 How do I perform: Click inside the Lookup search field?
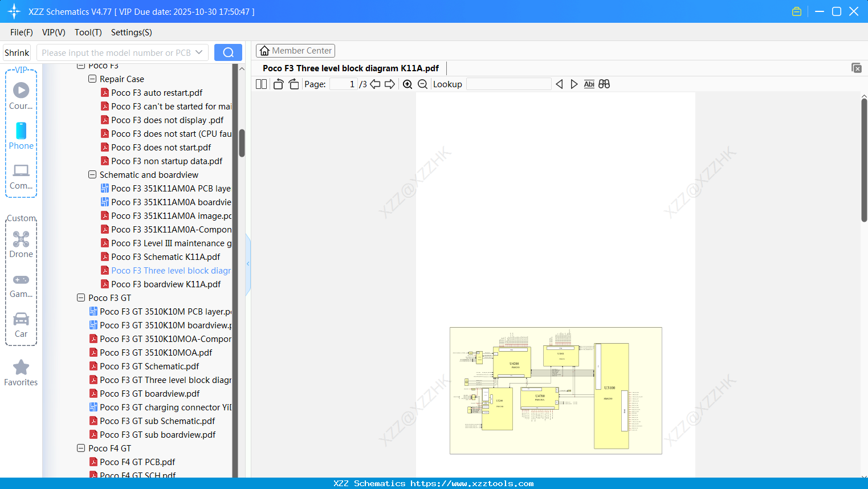[x=509, y=84]
